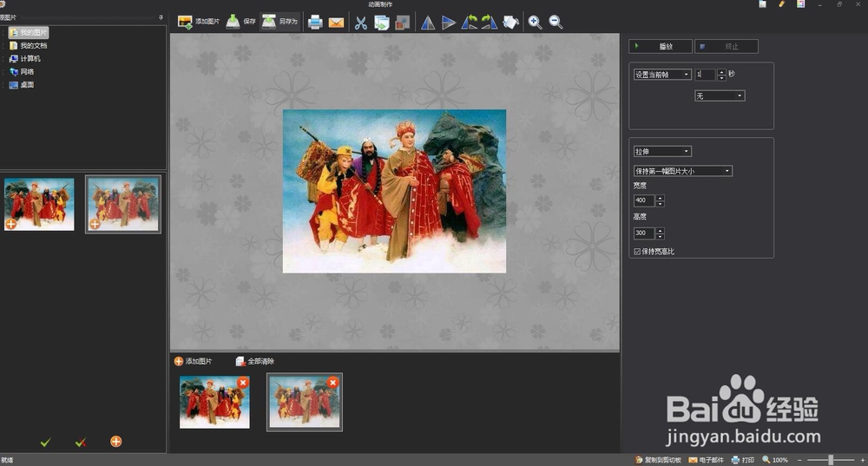Click the document icon in the title bar
This screenshot has height=466, width=868.
click(763, 3)
